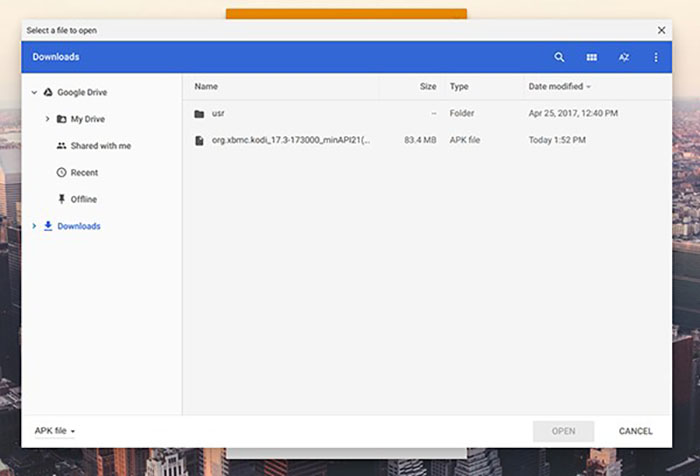Expand the Downloads tree chevron
Viewport: 700px width, 476px height.
pos(34,226)
